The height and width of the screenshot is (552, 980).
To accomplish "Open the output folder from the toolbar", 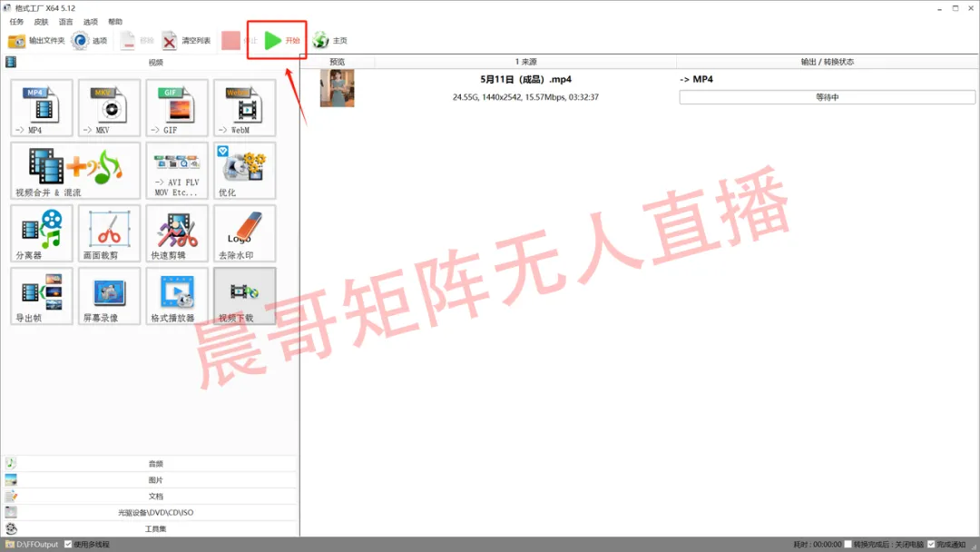I will [36, 41].
